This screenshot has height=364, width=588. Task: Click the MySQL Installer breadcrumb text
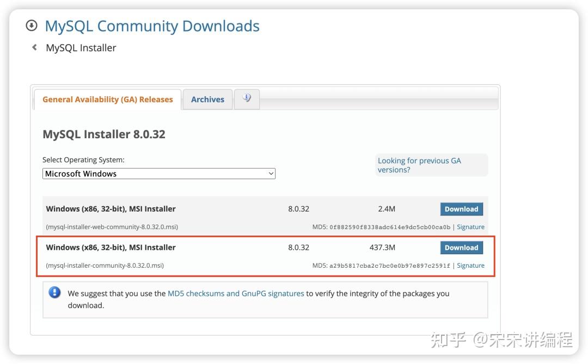point(81,47)
